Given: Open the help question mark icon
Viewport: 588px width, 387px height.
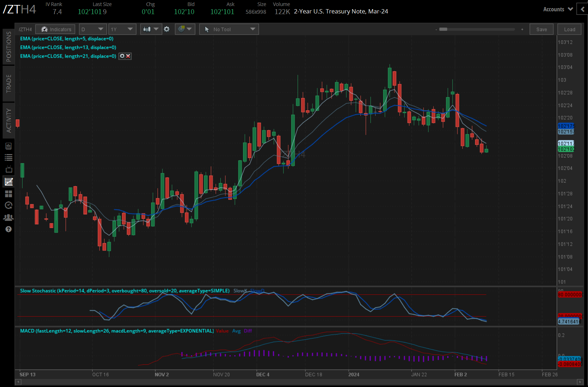Looking at the screenshot, I should coord(8,229).
